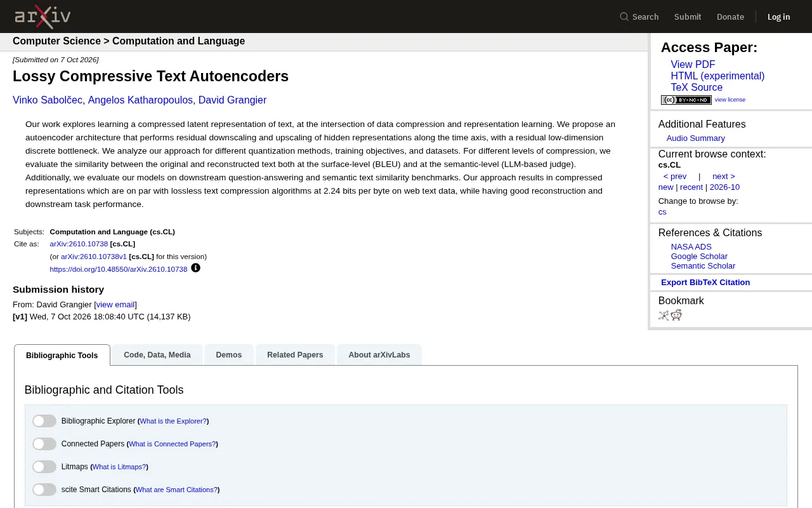Open View PDF link
812x508 pixels.
pyautogui.click(x=693, y=65)
